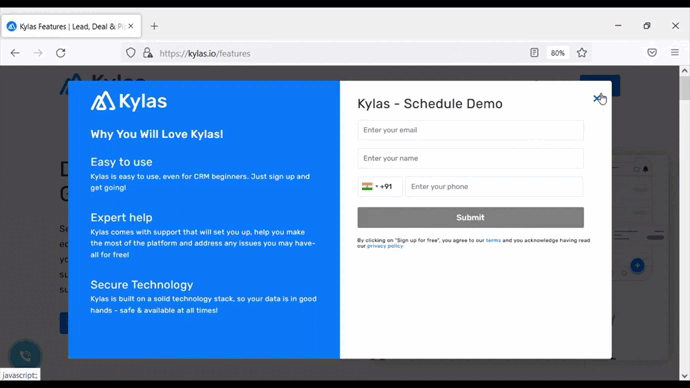This screenshot has height=388, width=690.
Task: Go back to previous page
Action: [15, 53]
